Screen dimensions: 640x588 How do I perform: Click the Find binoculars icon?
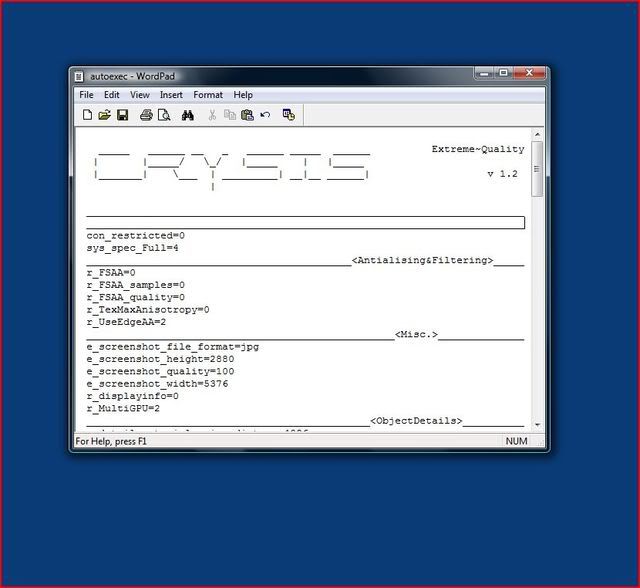click(188, 115)
